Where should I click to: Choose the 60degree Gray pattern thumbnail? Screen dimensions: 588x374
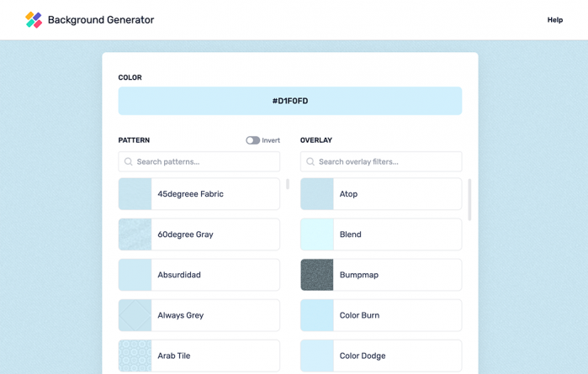click(135, 234)
